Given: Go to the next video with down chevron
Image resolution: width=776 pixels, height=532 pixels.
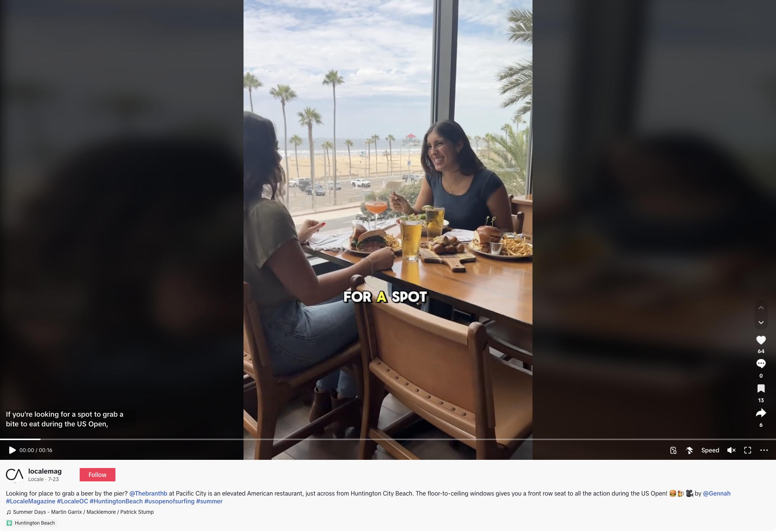Looking at the screenshot, I should 761,323.
